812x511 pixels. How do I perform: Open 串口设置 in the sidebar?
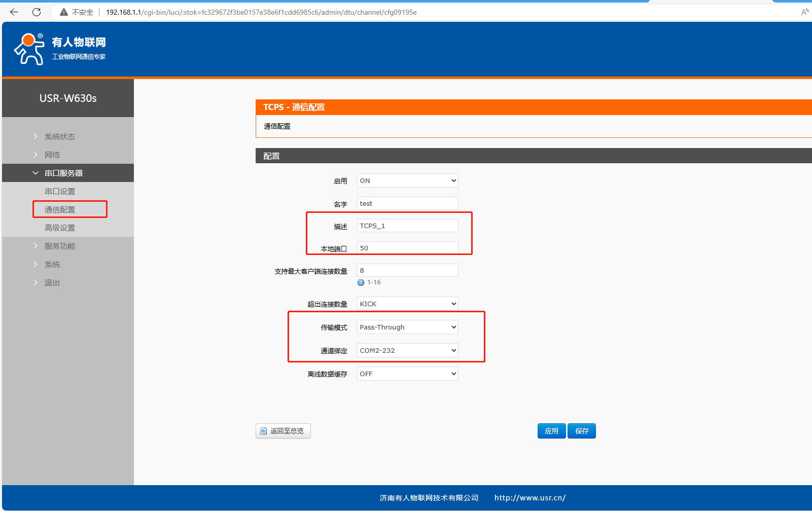(x=60, y=192)
